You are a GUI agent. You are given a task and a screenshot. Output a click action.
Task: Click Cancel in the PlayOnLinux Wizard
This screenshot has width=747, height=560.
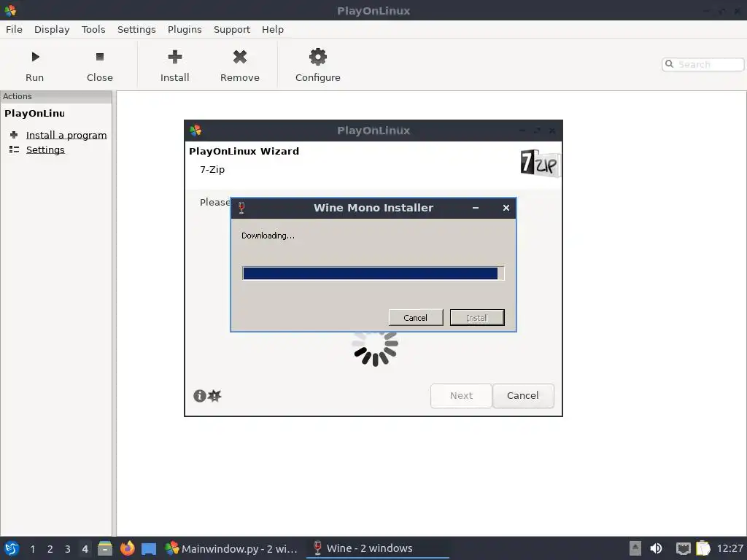pos(522,396)
